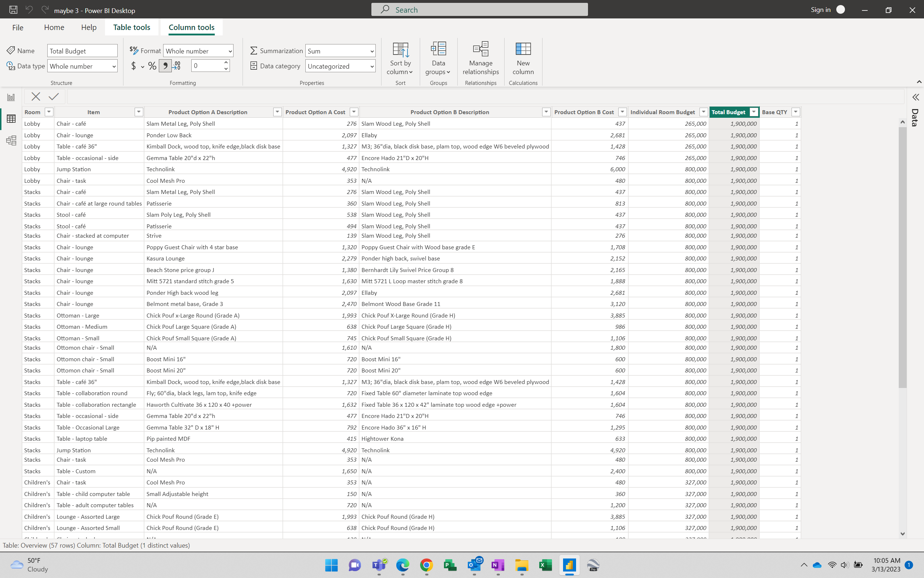Increase decimal places stepper up arrow

(x=226, y=62)
